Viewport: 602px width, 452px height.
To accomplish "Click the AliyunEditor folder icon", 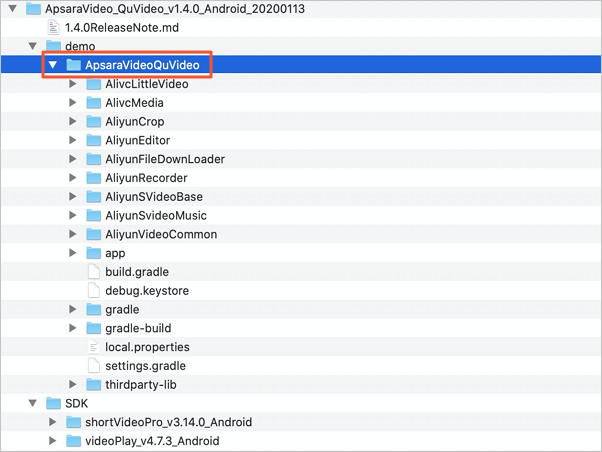I will pyautogui.click(x=93, y=140).
